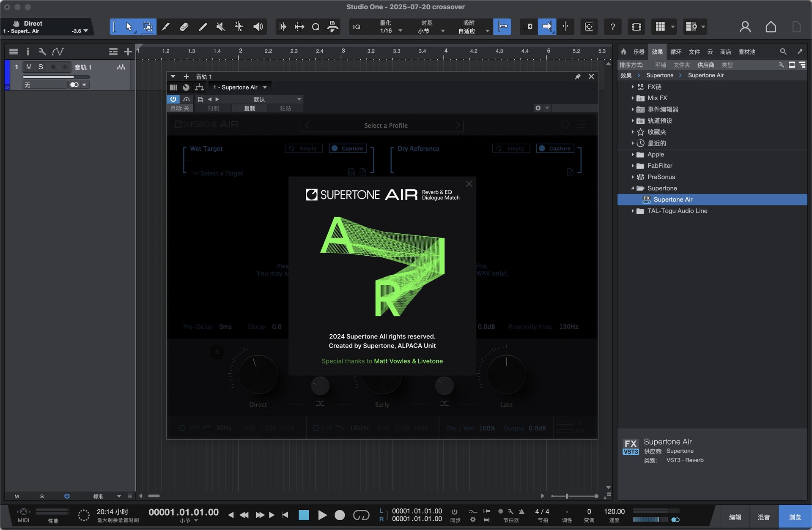The width and height of the screenshot is (812, 530).
Task: Click the stop playback button
Action: click(304, 515)
